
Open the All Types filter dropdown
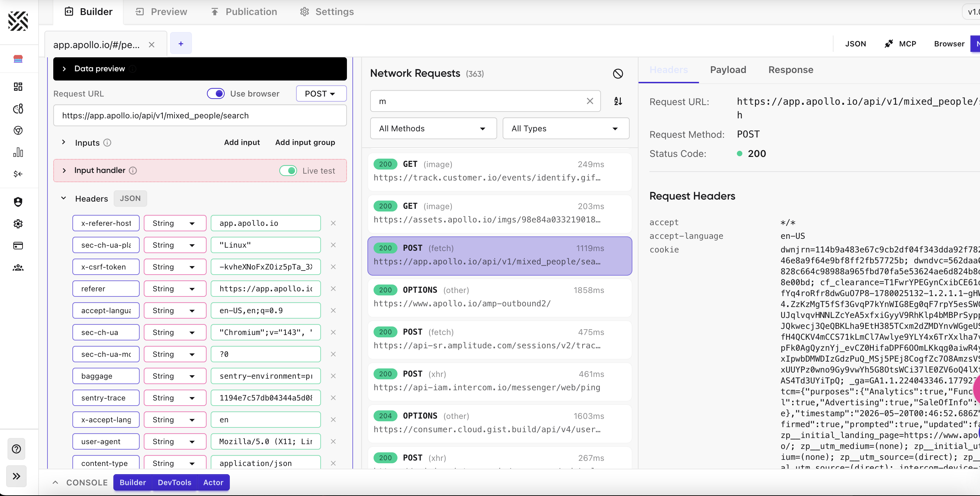(566, 129)
